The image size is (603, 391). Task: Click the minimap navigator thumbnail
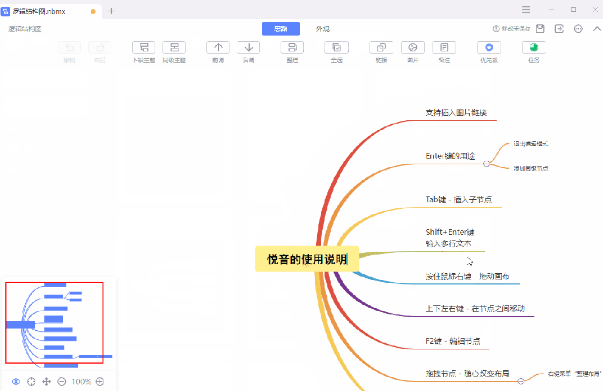click(x=58, y=323)
